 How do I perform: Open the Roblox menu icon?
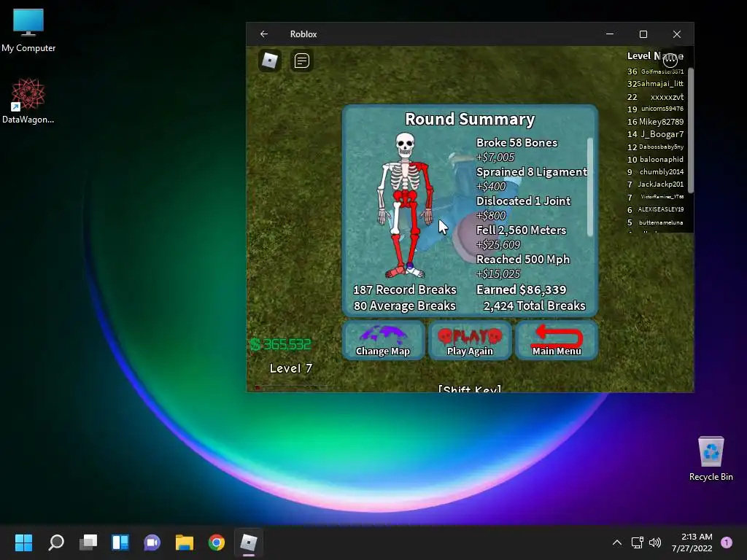[270, 61]
